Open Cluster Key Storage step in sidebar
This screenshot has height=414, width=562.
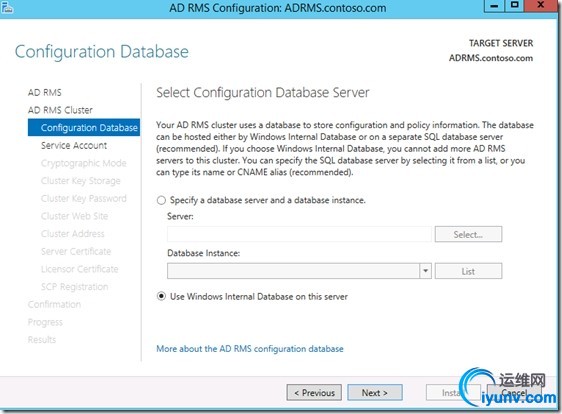click(x=81, y=181)
